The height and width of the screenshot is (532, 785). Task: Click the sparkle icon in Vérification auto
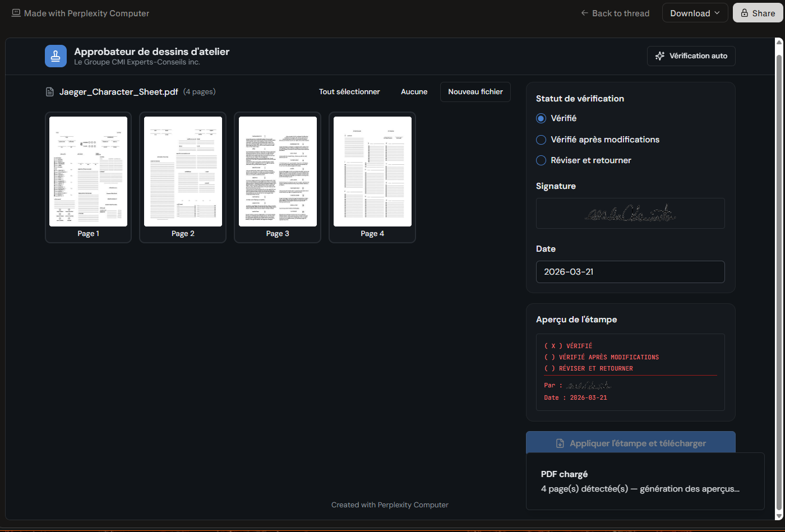660,56
